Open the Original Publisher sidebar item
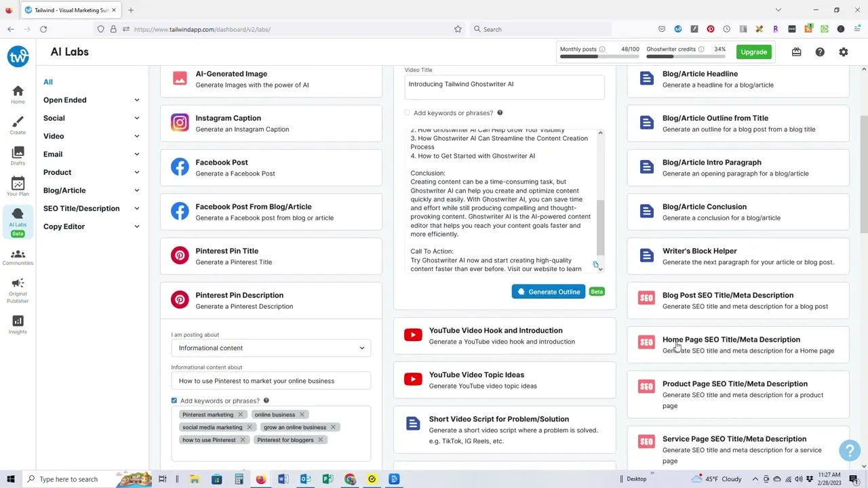Image resolution: width=868 pixels, height=488 pixels. (x=18, y=291)
